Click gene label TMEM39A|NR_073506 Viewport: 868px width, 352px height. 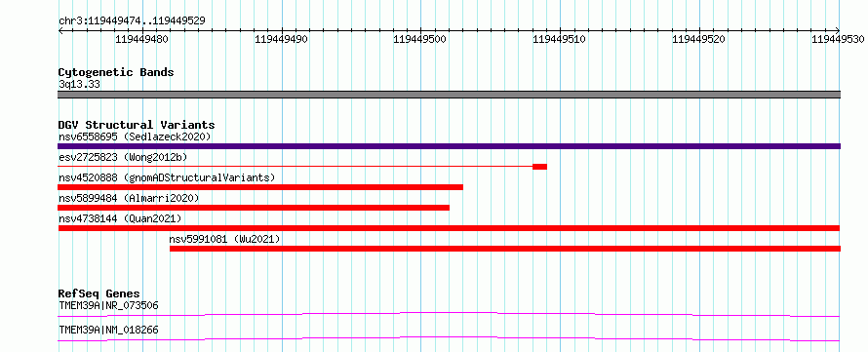pyautogui.click(x=108, y=305)
